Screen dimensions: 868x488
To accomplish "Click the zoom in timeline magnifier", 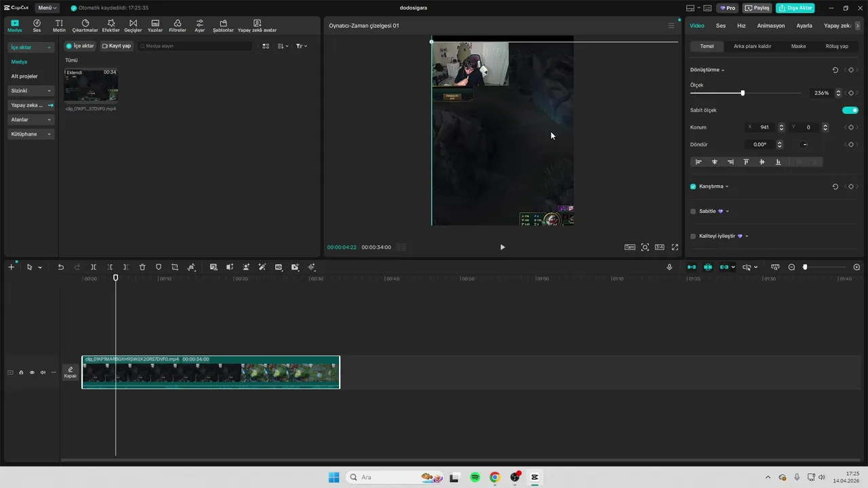I will (x=856, y=267).
